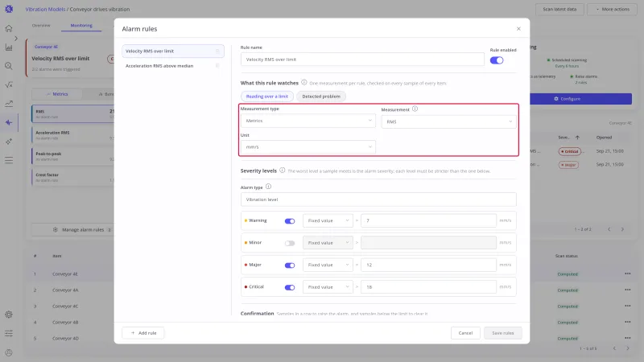Select the Detected problem tab

[321, 97]
